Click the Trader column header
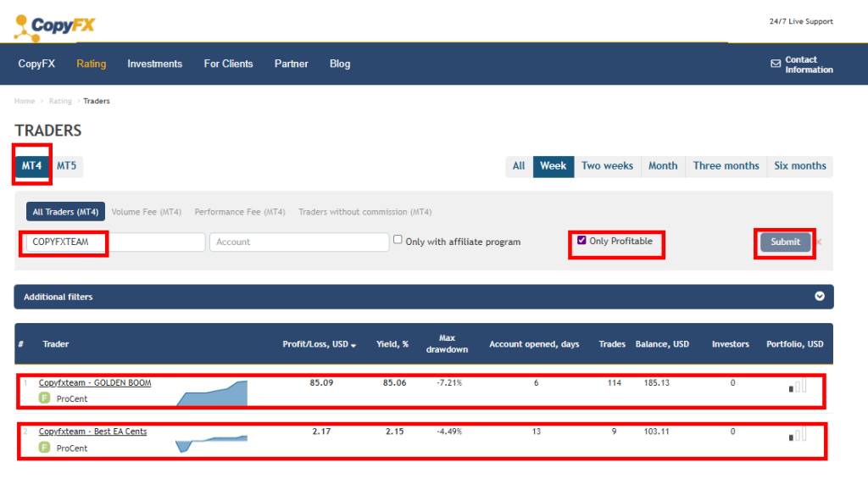The width and height of the screenshot is (868, 490). (x=55, y=344)
